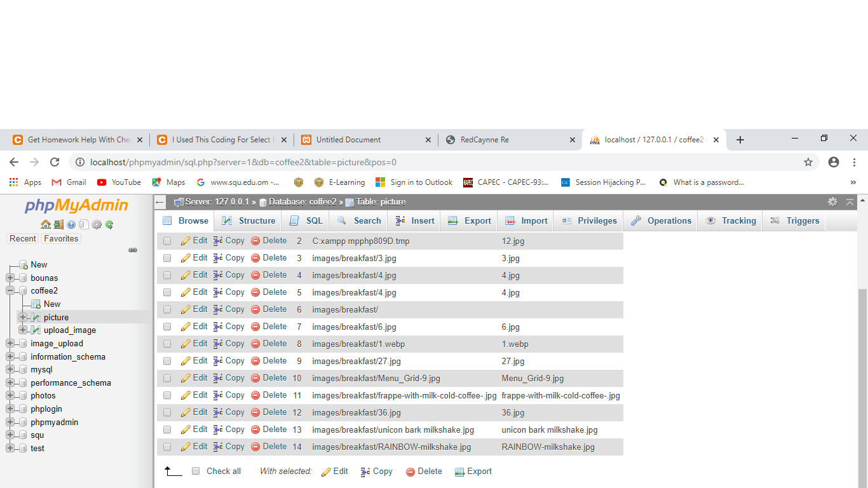Open phpMyAdmin documentation icon
Viewport: 868px width, 488px height.
pyautogui.click(x=71, y=224)
